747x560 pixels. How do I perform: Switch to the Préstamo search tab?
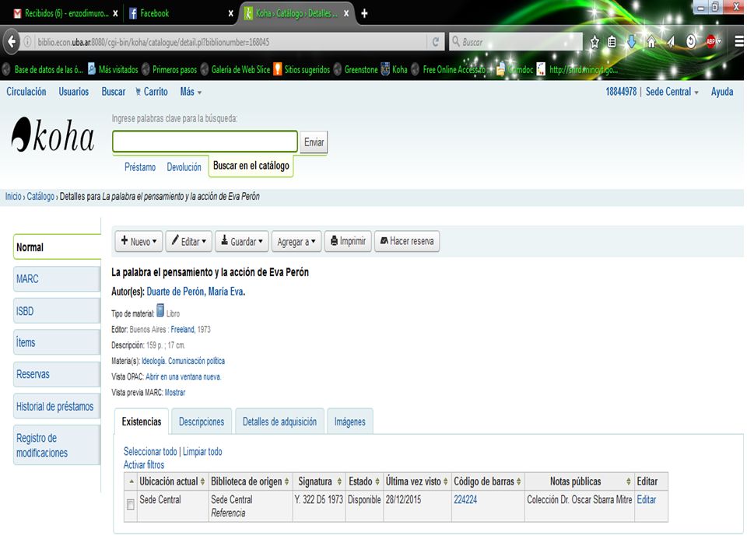click(140, 166)
